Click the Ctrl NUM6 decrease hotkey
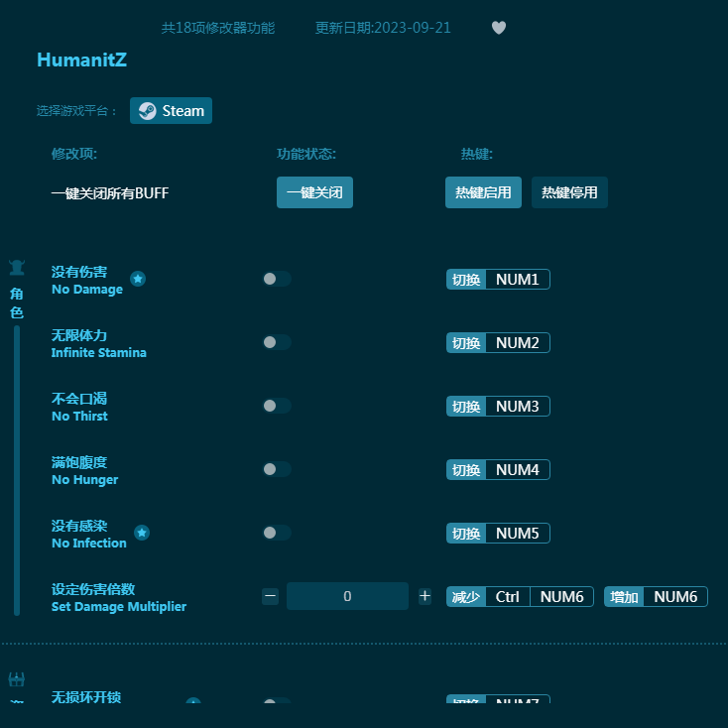Image resolution: width=728 pixels, height=728 pixels. 520,597
